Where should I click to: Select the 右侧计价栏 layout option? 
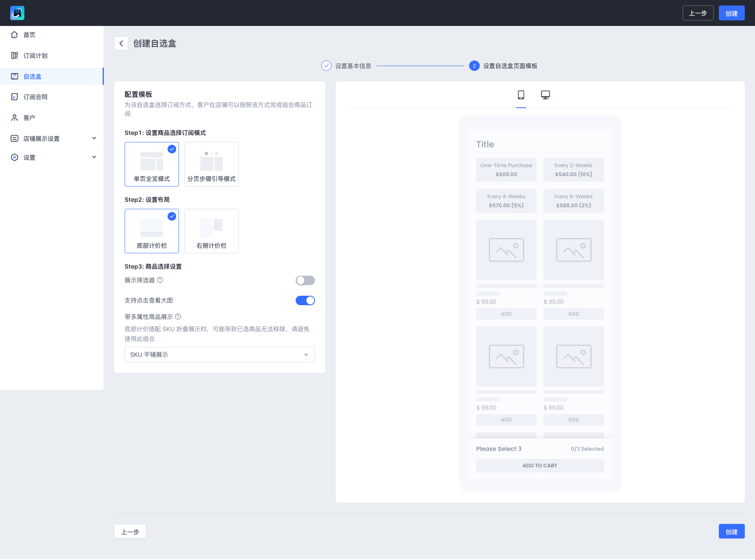pos(211,231)
